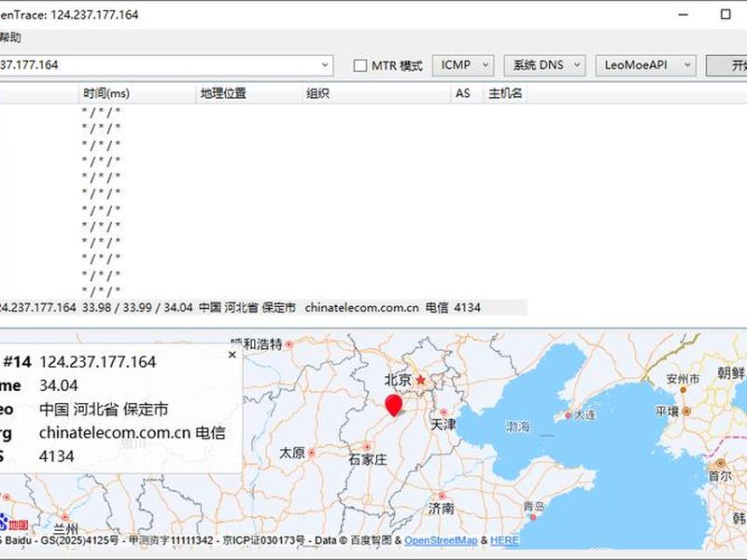The width and height of the screenshot is (747, 560).
Task: Click AS value 4134 in the results row
Action: click(467, 308)
